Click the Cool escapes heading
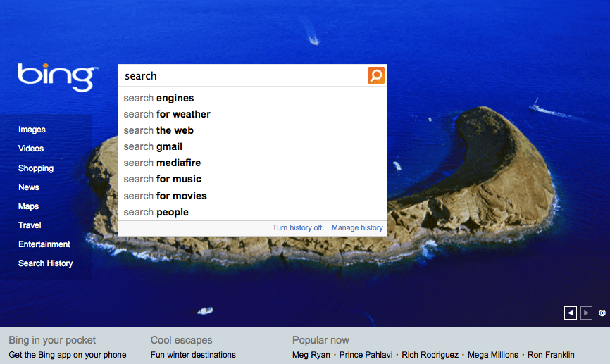Screen dimensions: 610x364 [181, 340]
